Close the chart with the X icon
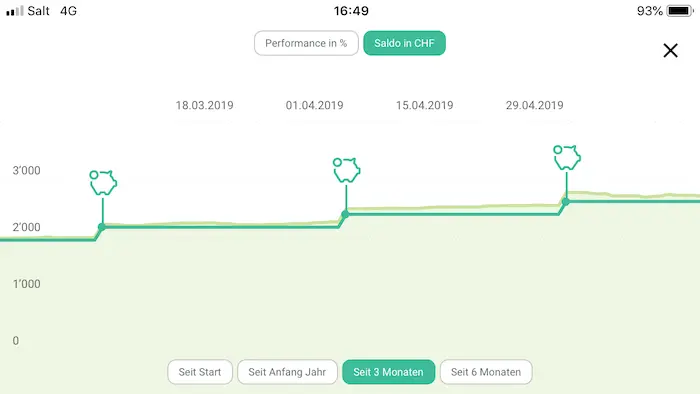Viewport: 700px width, 394px height. coord(670,50)
